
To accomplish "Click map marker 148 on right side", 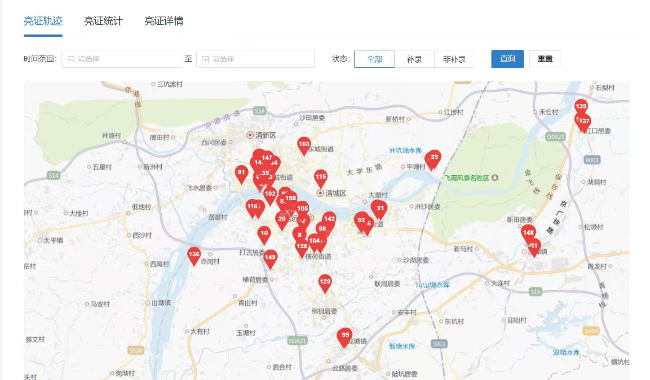I will [528, 233].
